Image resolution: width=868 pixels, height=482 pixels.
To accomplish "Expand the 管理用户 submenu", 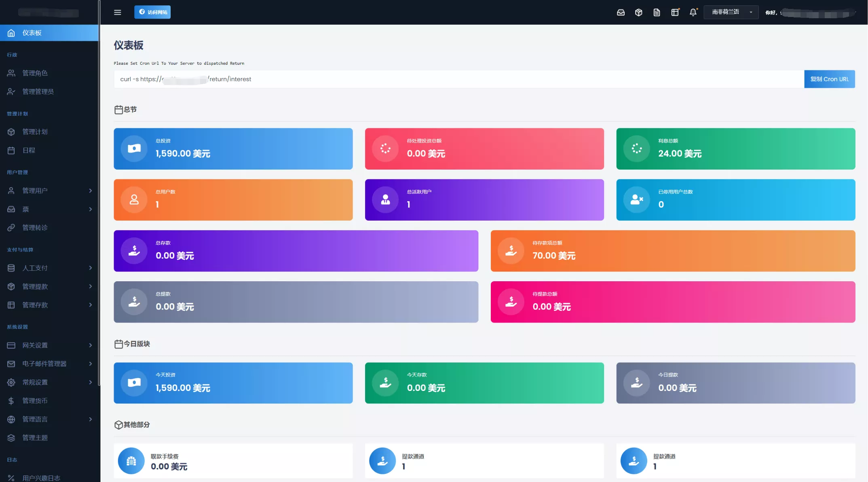I will click(91, 191).
